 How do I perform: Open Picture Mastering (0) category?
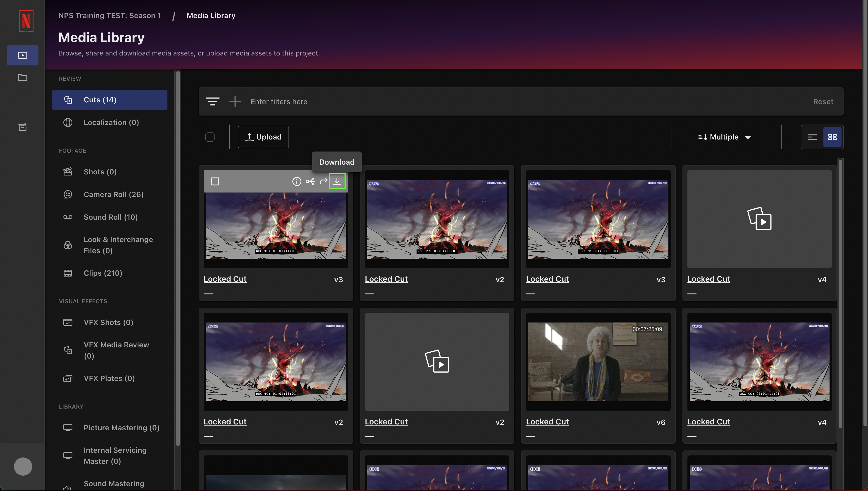(x=110, y=428)
